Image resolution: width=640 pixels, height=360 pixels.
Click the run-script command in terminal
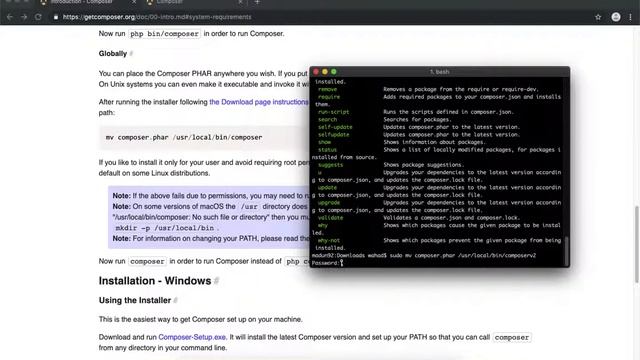pos(333,112)
